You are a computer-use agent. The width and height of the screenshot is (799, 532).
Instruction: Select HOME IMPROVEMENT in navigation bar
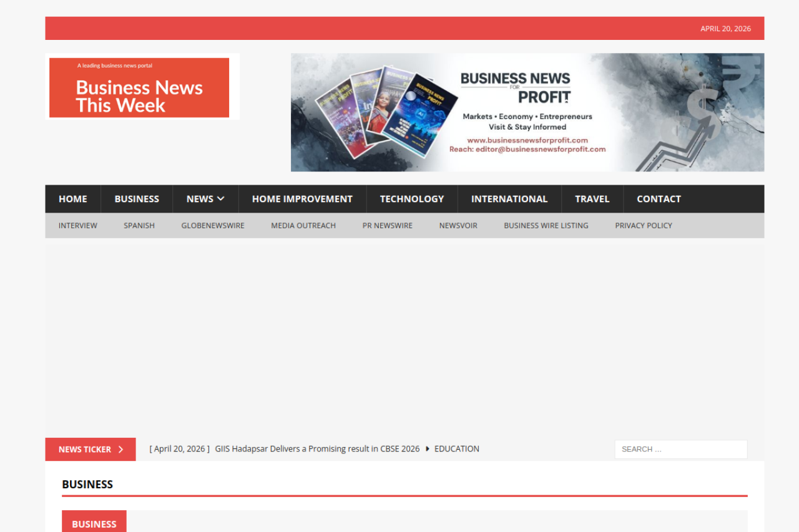[x=302, y=199]
